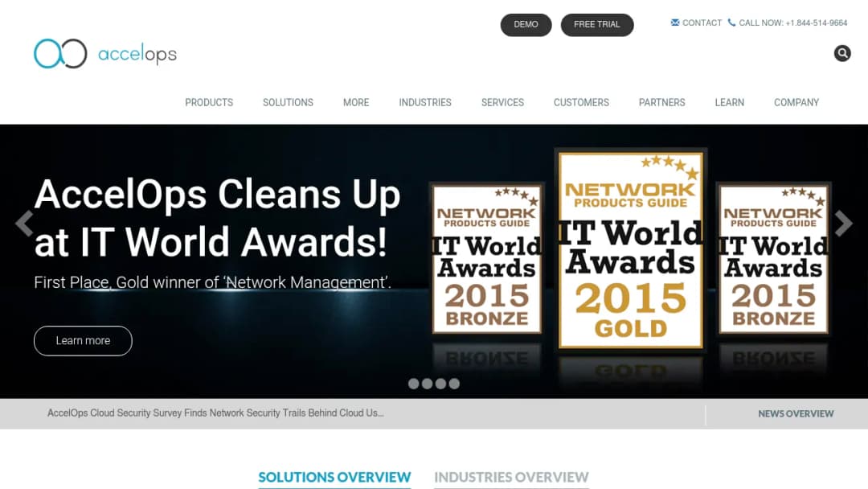Open the News Overview link
Viewport: 868px width, 489px height.
(x=796, y=413)
